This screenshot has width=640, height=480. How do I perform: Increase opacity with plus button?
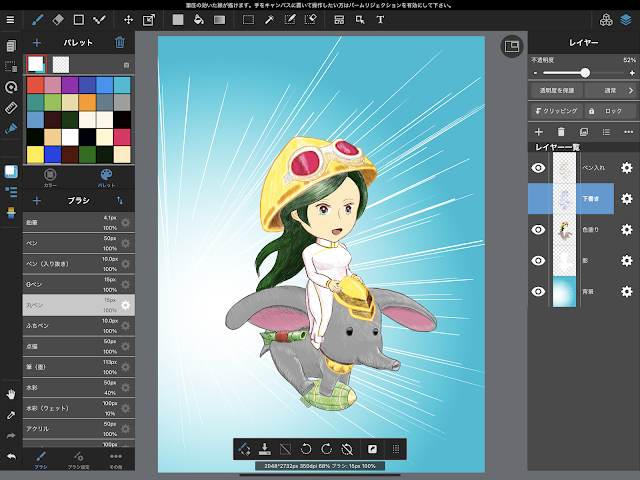(x=632, y=73)
